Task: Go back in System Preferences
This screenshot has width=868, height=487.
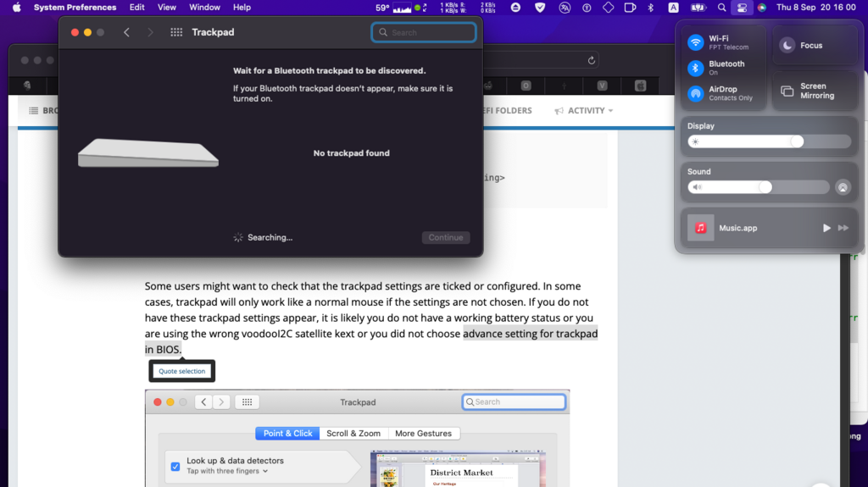Action: pyautogui.click(x=126, y=32)
